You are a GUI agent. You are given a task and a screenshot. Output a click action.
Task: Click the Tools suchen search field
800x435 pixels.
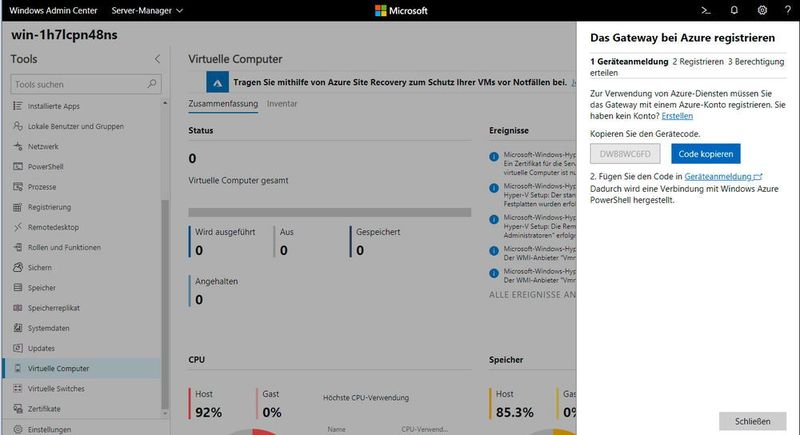86,84
